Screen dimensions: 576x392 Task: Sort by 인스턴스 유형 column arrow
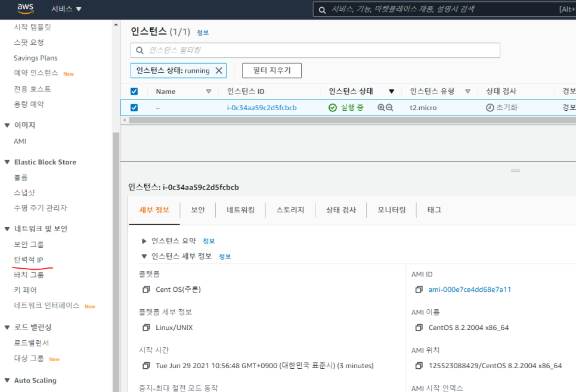point(467,91)
